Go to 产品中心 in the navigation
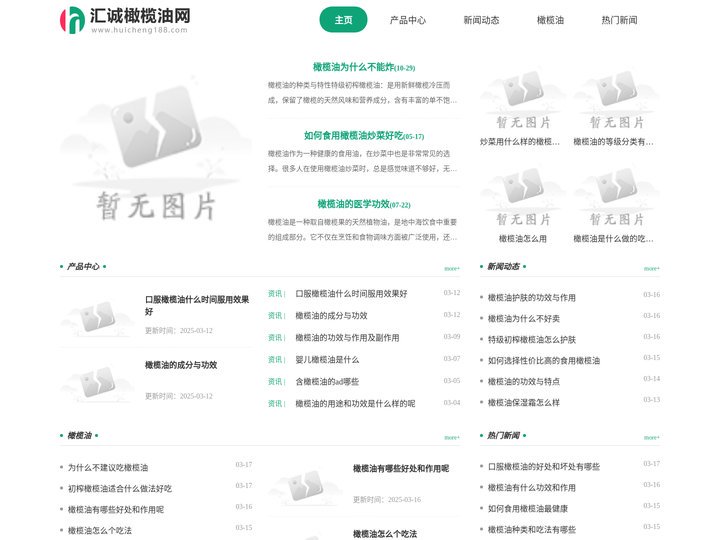720x540 pixels. tap(408, 20)
